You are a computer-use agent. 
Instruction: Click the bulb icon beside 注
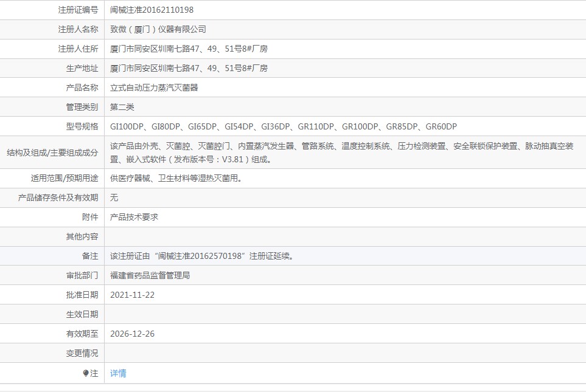click(x=86, y=373)
